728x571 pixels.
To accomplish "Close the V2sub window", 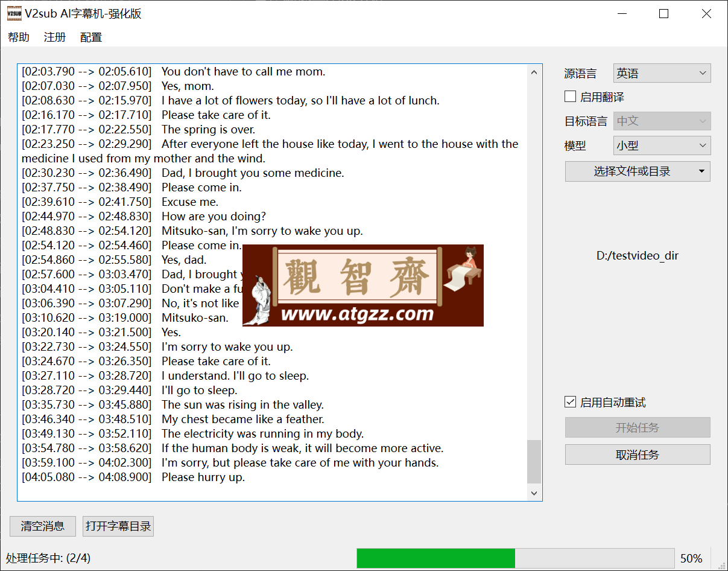I will click(706, 14).
